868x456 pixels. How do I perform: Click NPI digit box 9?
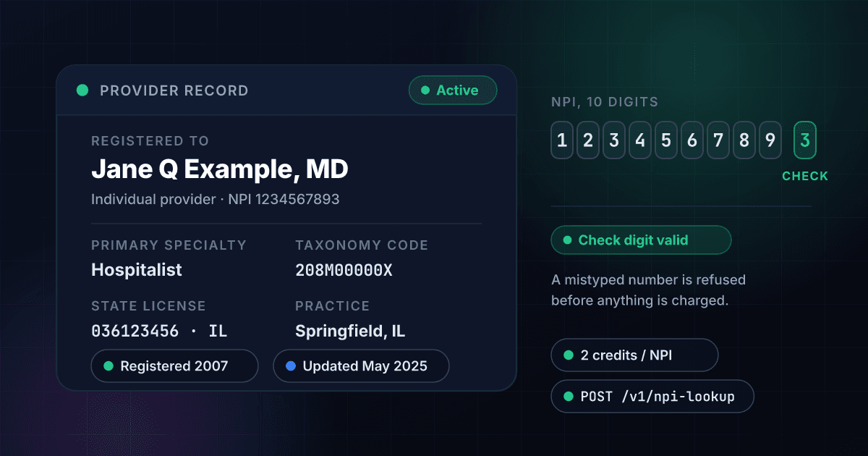click(x=770, y=140)
